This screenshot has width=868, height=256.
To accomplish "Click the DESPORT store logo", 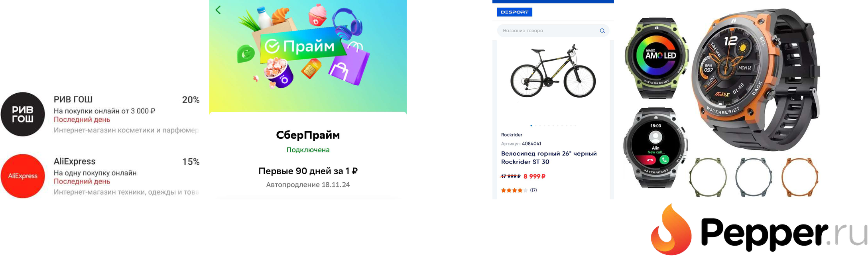I will click(514, 12).
